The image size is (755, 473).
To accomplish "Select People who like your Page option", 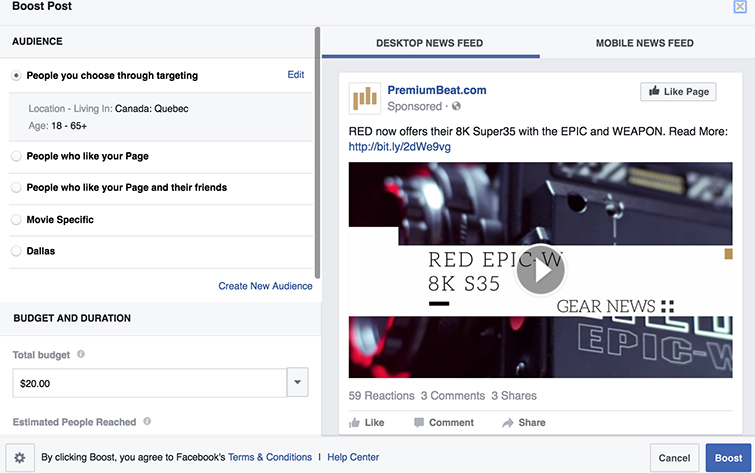I will 16,157.
